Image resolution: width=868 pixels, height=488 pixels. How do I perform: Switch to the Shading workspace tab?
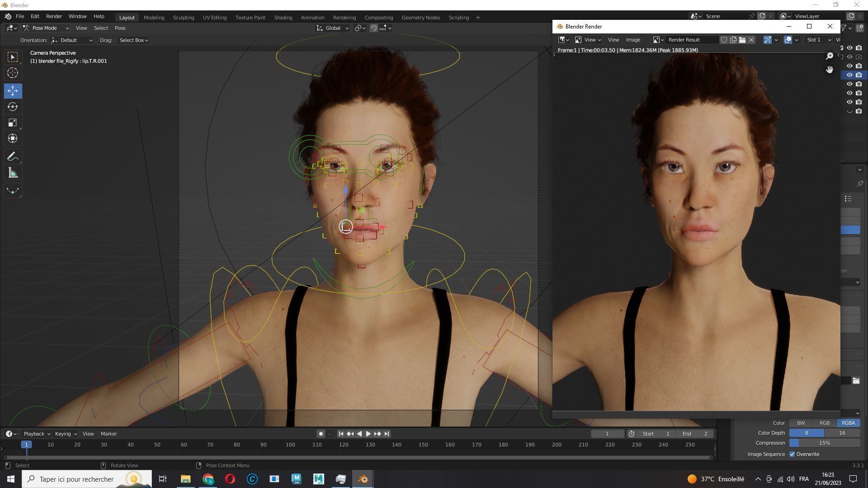pos(283,17)
